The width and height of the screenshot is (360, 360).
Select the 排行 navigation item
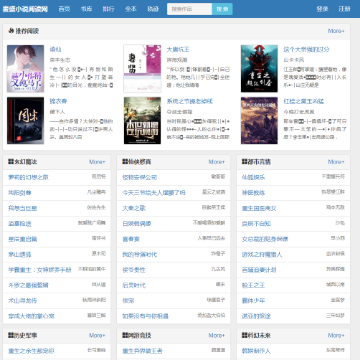pos(109,9)
